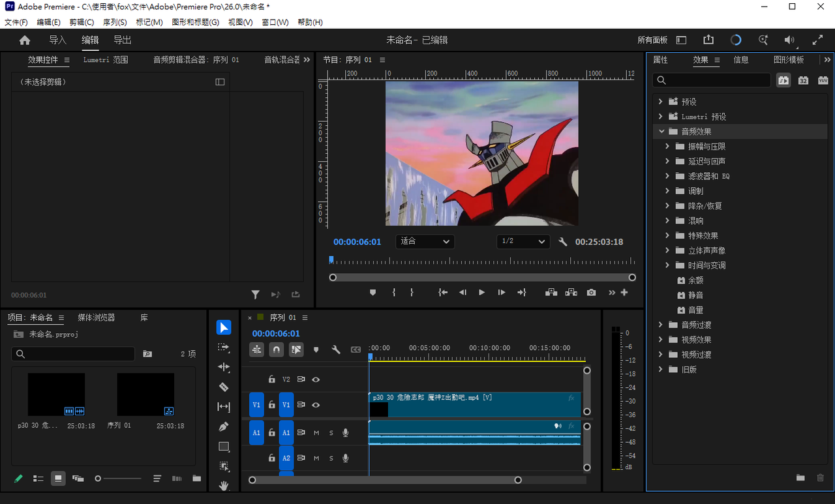Mute the A1 audio track
Screen dimensions: 835x504
pyautogui.click(x=316, y=433)
